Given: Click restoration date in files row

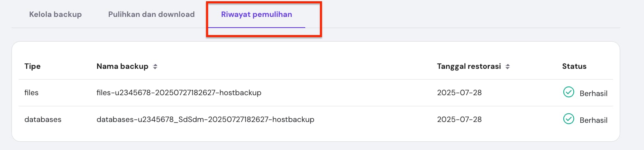Looking at the screenshot, I should coord(459,93).
